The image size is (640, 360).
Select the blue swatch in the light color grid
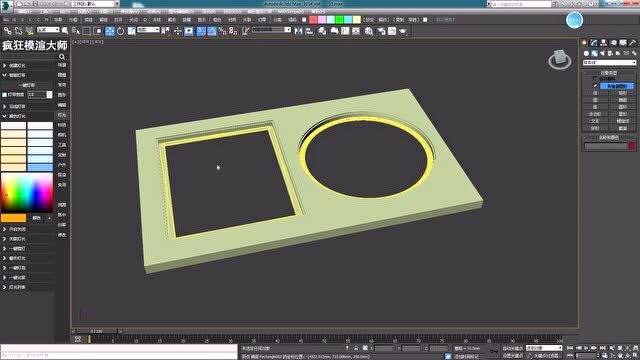point(40,167)
